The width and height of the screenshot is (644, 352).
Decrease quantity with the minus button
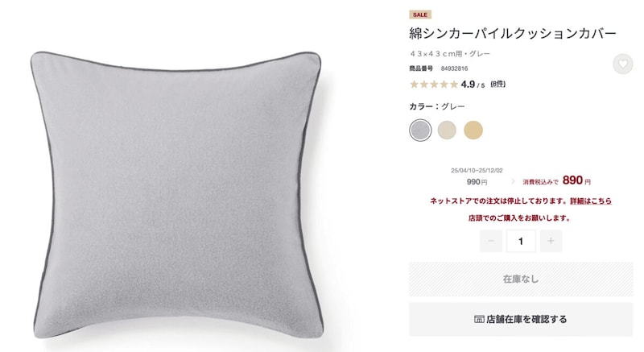tap(491, 241)
